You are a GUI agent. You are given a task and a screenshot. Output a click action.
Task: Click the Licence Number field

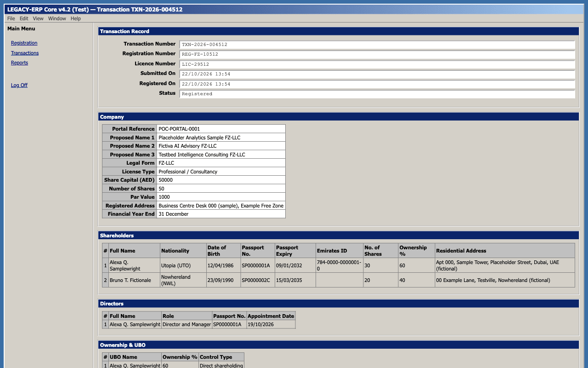377,64
